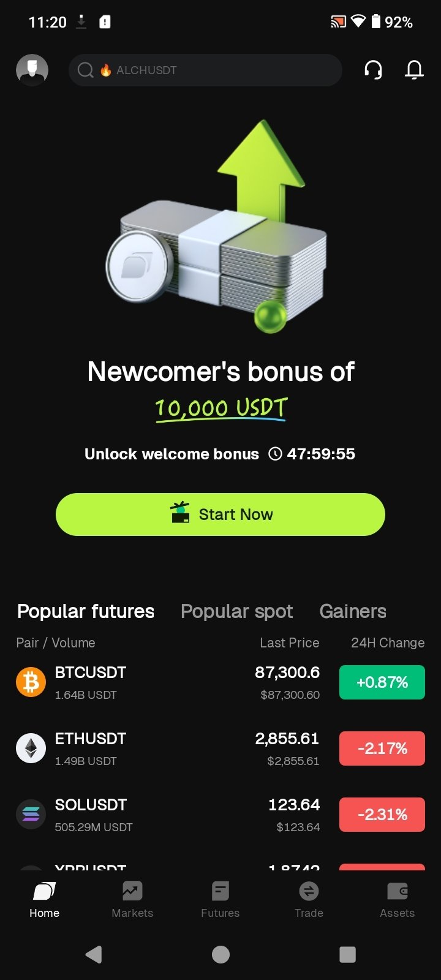Switch to Popular spot tab

pos(236,611)
